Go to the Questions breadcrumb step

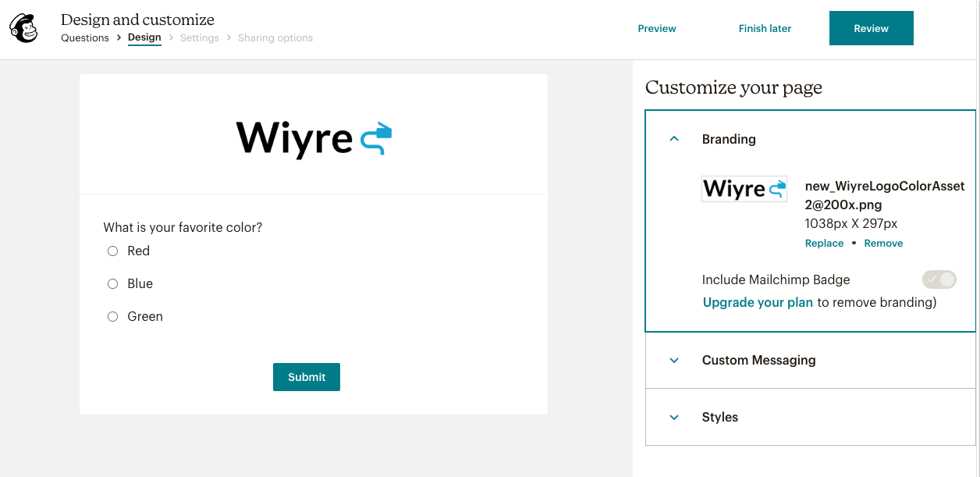coord(85,37)
